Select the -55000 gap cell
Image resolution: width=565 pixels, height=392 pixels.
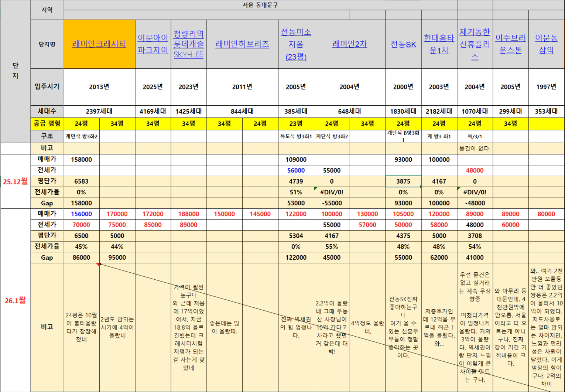click(332, 203)
